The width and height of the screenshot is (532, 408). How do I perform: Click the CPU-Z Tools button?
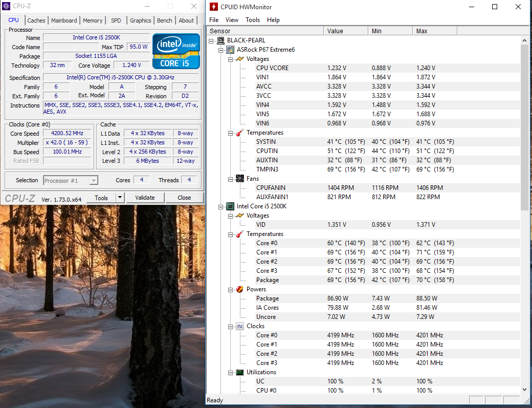pyautogui.click(x=101, y=198)
